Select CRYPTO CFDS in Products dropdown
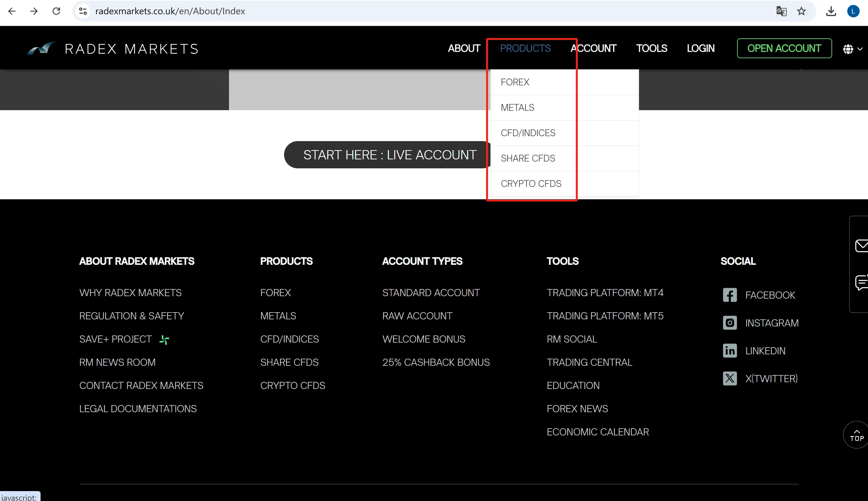Viewport: 868px width, 501px height. click(x=564, y=184)
